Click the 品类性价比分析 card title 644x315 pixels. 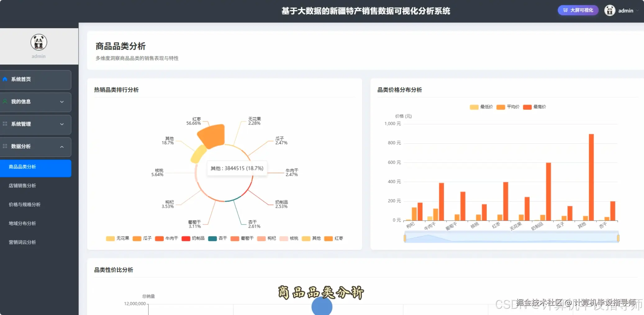(x=114, y=270)
